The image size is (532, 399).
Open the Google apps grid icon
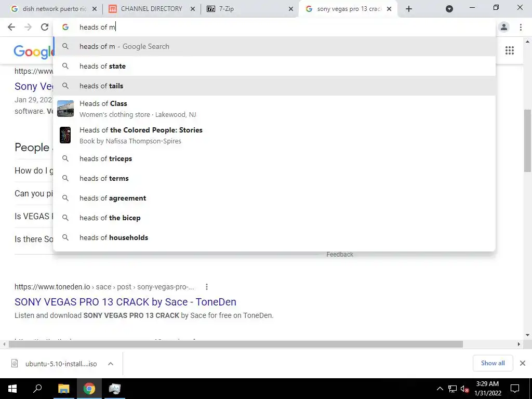point(509,50)
